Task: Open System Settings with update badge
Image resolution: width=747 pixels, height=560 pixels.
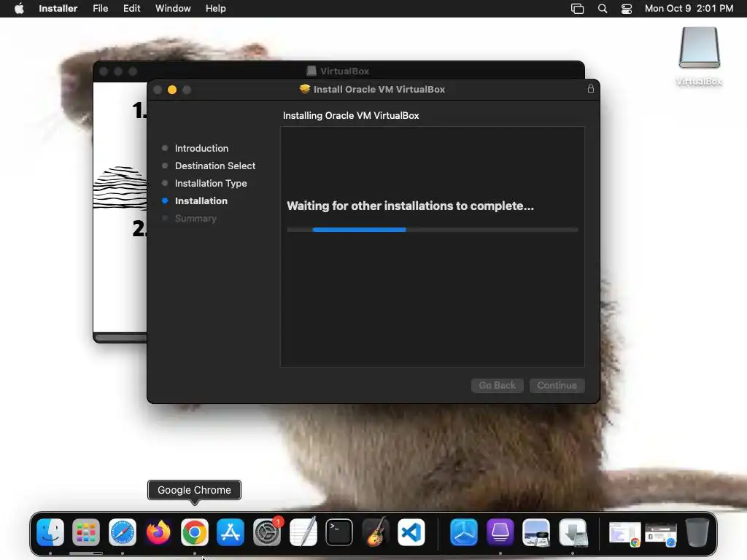Action: point(267,532)
